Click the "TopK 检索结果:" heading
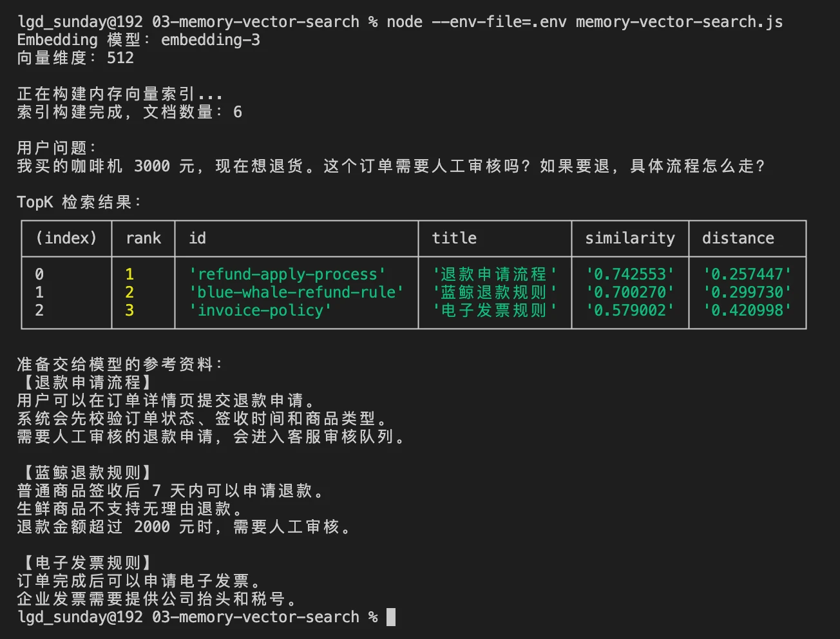Viewport: 840px width, 639px height. [x=79, y=202]
